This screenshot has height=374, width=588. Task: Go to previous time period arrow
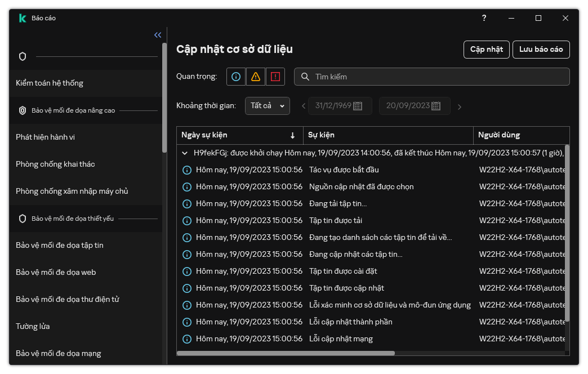pyautogui.click(x=304, y=106)
